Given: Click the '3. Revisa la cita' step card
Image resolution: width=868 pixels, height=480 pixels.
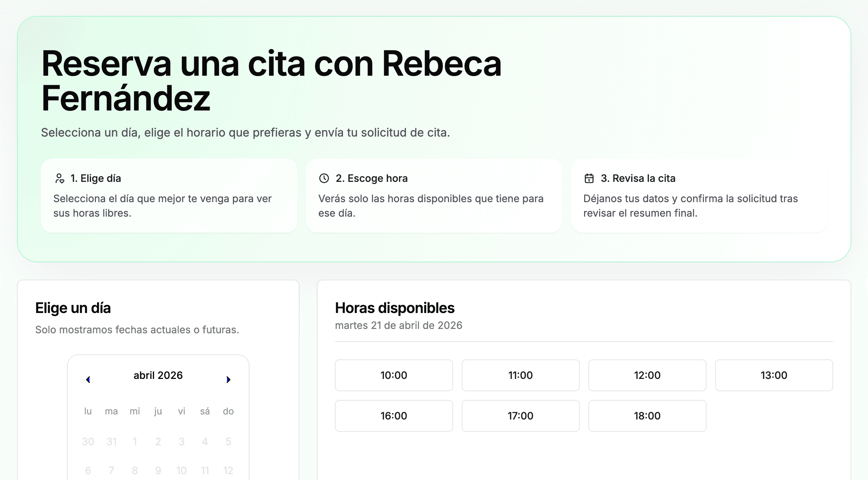Looking at the screenshot, I should pos(699,196).
